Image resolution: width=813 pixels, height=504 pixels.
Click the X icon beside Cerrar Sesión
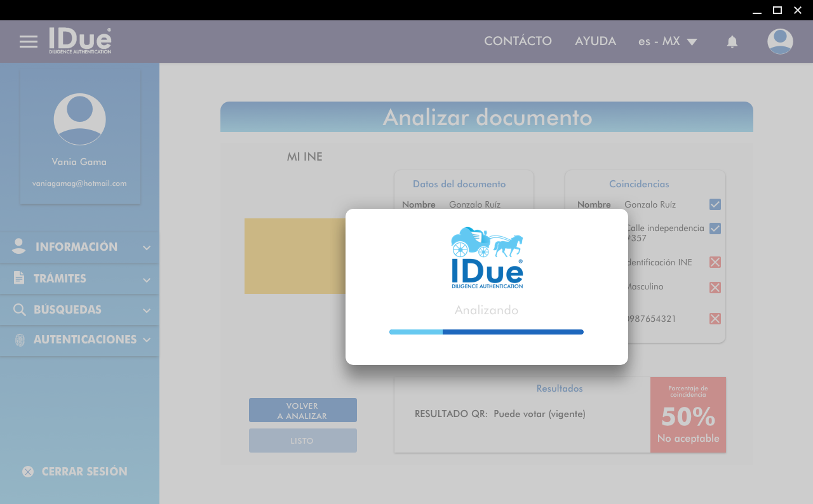tap(28, 472)
